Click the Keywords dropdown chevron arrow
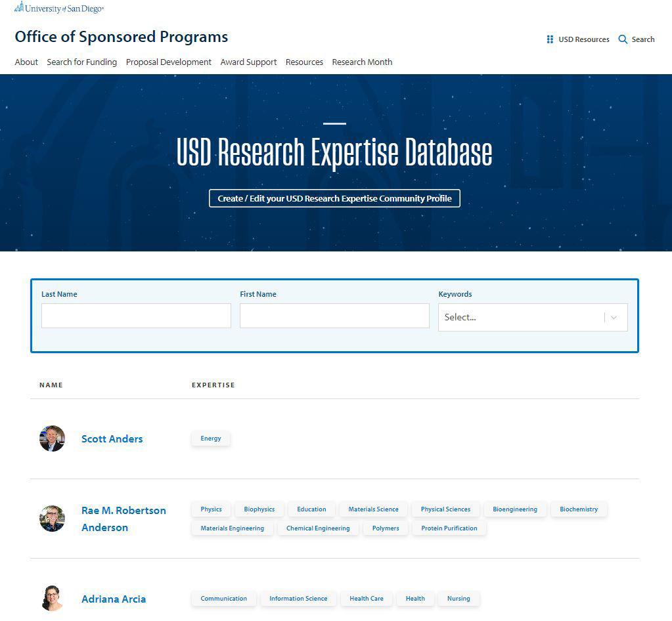 tap(614, 317)
